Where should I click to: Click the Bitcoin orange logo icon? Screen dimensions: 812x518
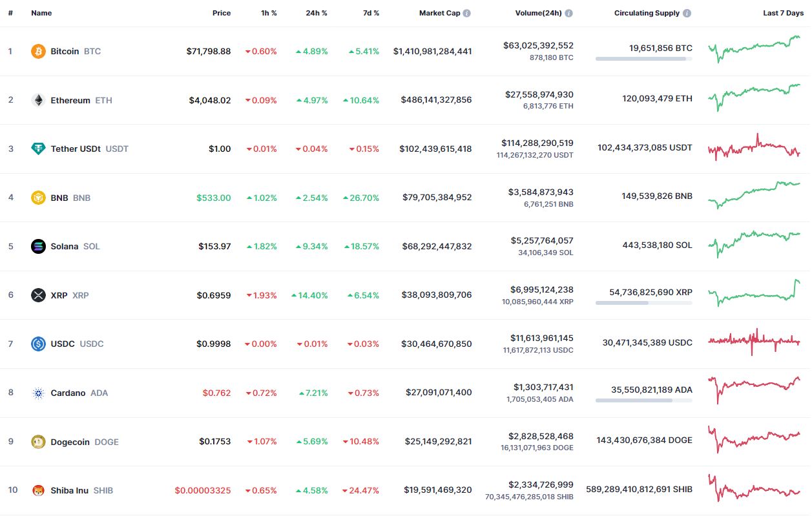tap(39, 51)
